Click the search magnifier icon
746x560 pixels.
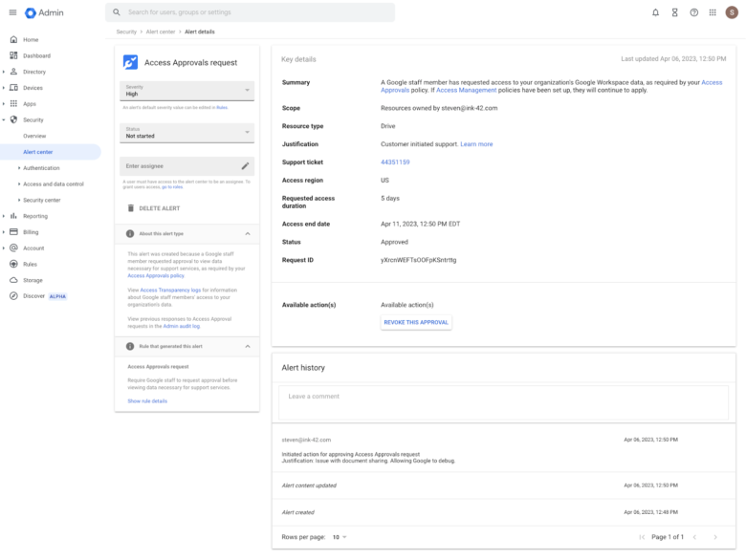[117, 12]
